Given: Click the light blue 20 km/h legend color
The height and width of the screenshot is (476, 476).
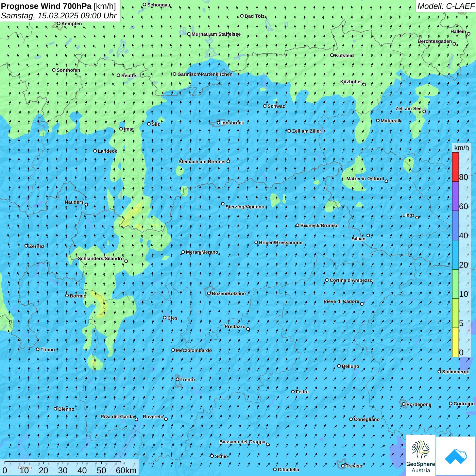Looking at the screenshot, I should click(x=455, y=255).
